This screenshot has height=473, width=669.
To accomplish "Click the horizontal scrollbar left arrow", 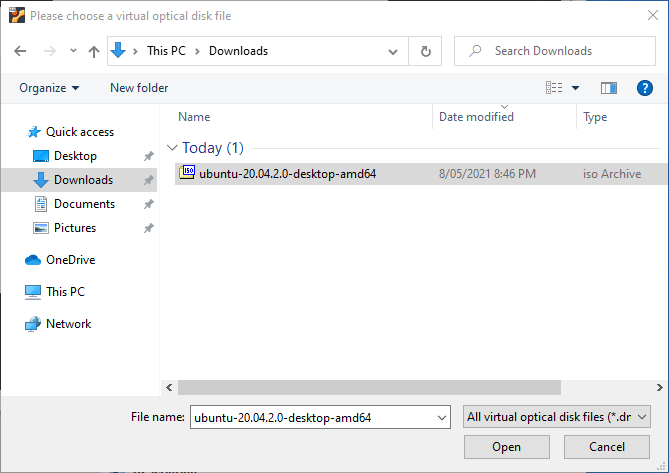I will (x=169, y=387).
